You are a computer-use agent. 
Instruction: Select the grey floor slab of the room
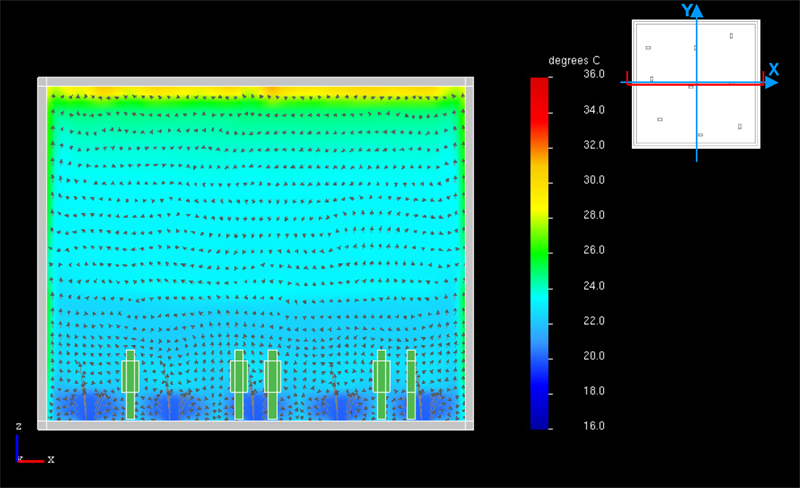(256, 425)
